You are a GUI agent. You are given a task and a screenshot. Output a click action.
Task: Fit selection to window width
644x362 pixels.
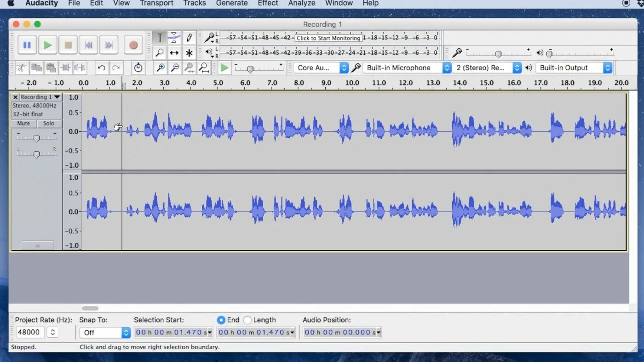click(189, 68)
